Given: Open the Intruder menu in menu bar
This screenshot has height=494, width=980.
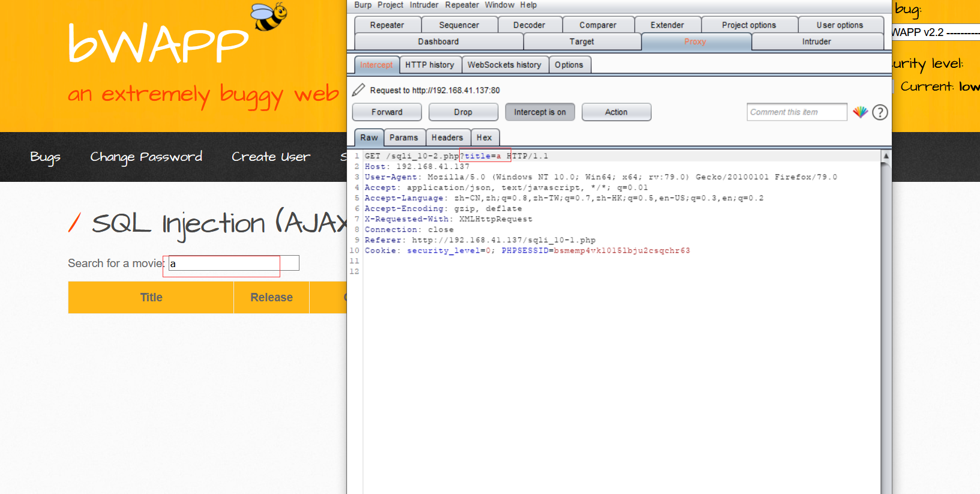Looking at the screenshot, I should [424, 5].
